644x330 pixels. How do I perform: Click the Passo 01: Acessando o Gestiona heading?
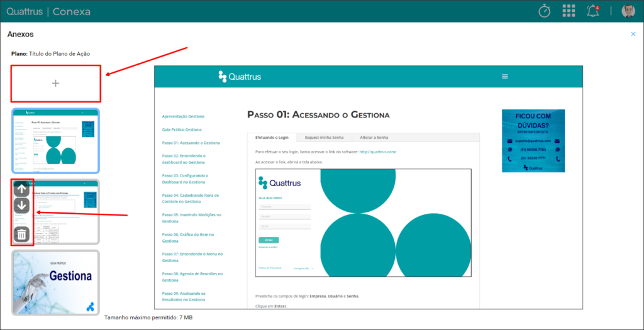click(318, 115)
